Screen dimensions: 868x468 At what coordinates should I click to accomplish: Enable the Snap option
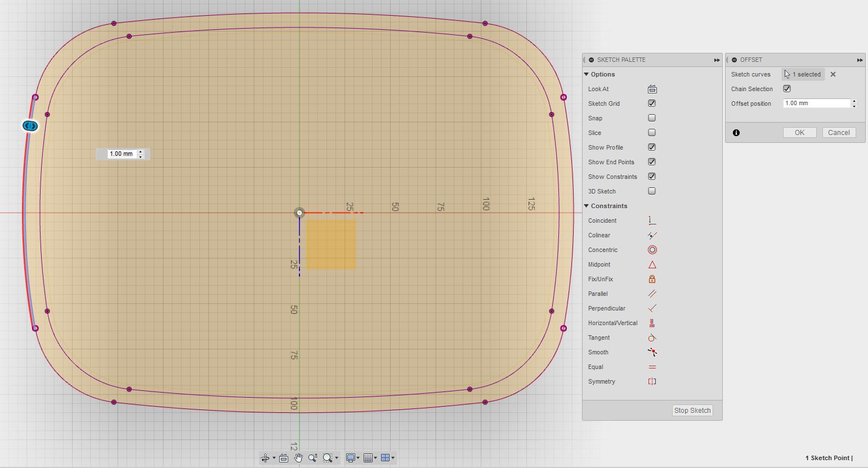(651, 118)
